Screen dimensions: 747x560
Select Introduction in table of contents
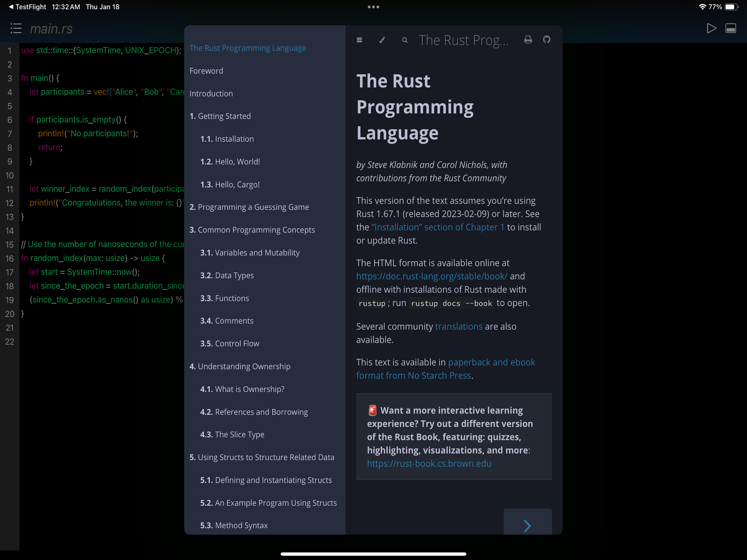click(x=211, y=94)
